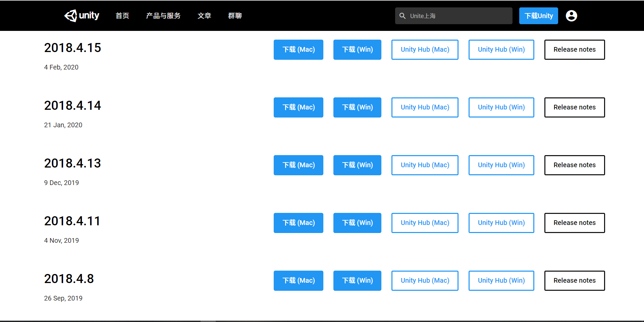Download 2018.4.8 for Win

click(x=357, y=281)
